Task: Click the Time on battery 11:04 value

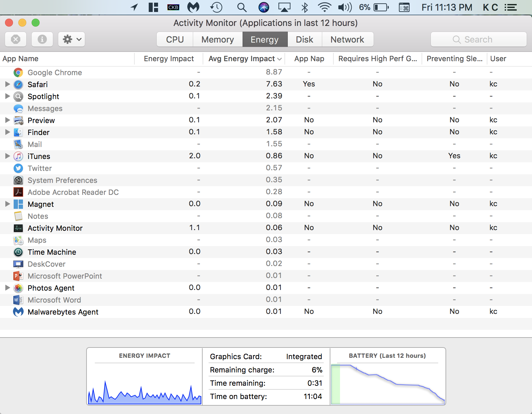Action: pyautogui.click(x=313, y=396)
